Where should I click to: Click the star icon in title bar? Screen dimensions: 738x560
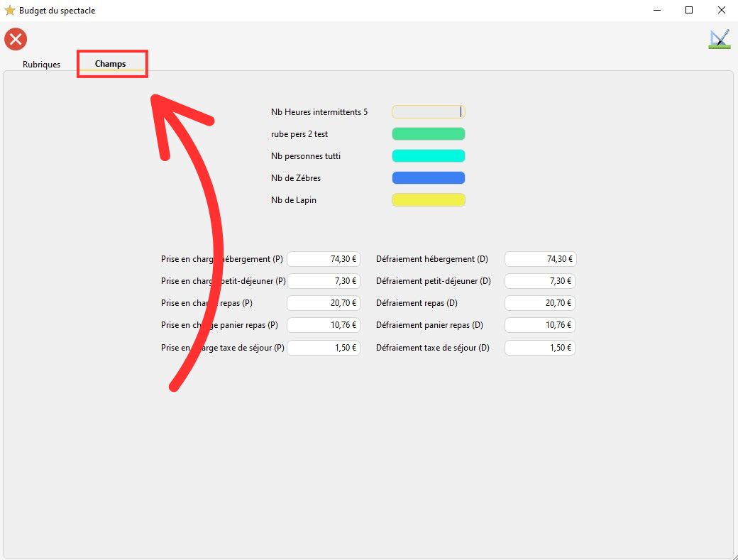pyautogui.click(x=10, y=11)
